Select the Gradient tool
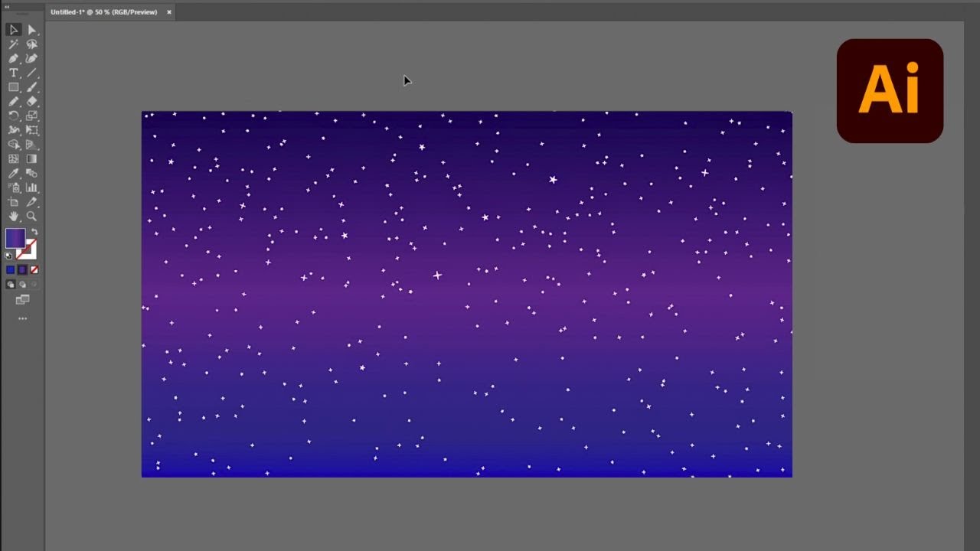Viewport: 980px width, 551px height. click(x=31, y=158)
